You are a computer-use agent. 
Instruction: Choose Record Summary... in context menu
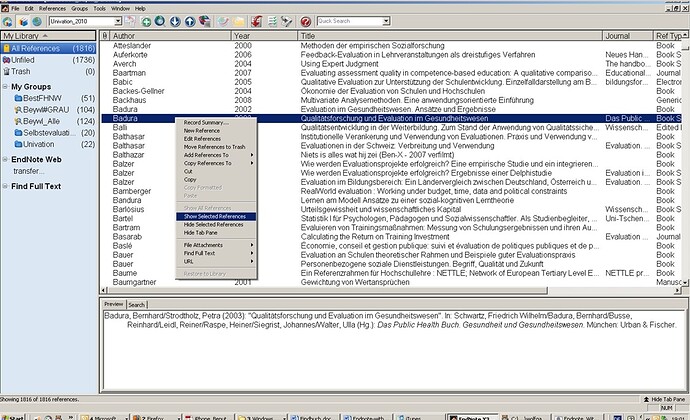pos(217,122)
